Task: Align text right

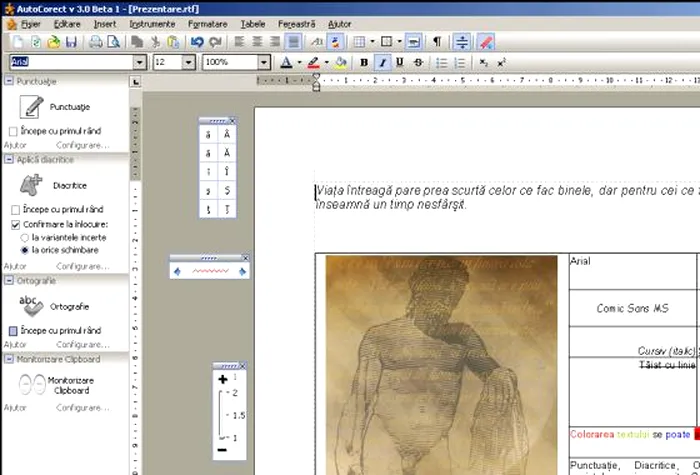Action: click(275, 42)
